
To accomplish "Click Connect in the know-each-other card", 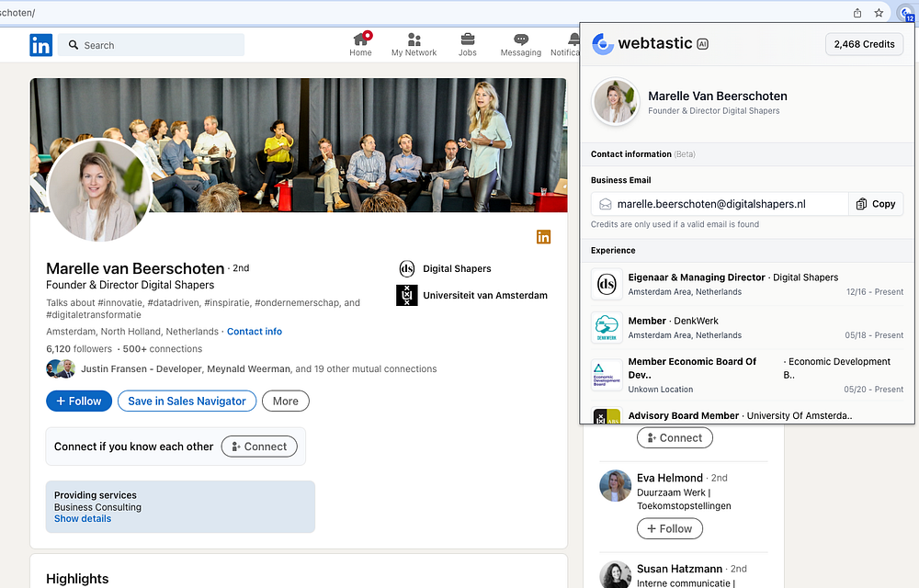I will click(259, 447).
